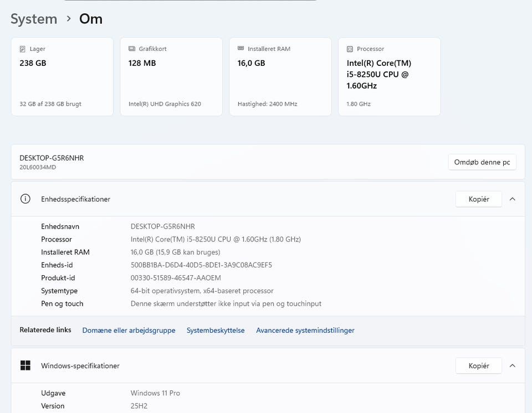
Task: Collapse the Enhedsspecifikationer section chevron
Action: point(513,199)
